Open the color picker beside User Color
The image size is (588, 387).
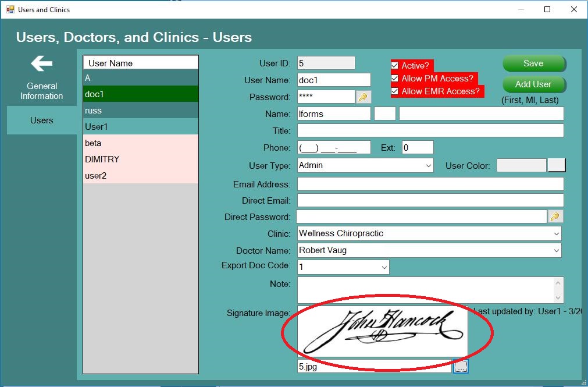tap(557, 165)
